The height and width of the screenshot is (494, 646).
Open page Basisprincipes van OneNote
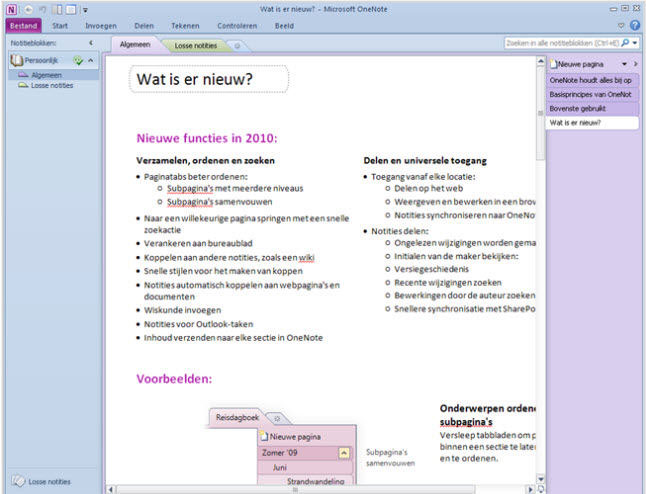pos(592,94)
